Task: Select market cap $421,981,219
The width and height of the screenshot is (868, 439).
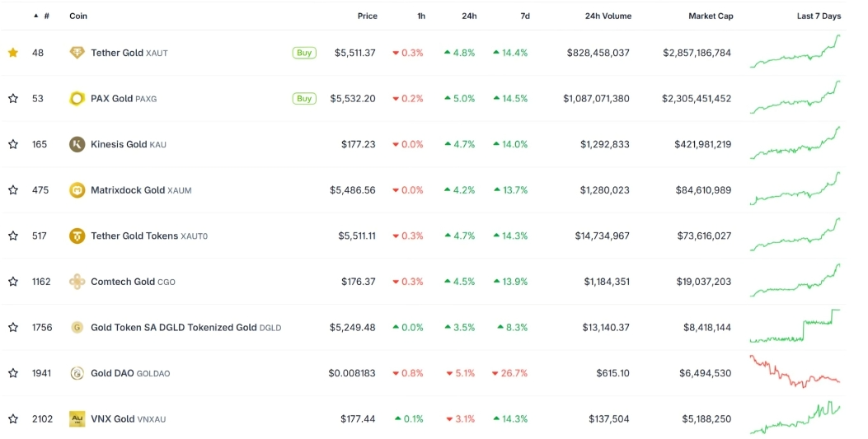Action: [x=703, y=144]
